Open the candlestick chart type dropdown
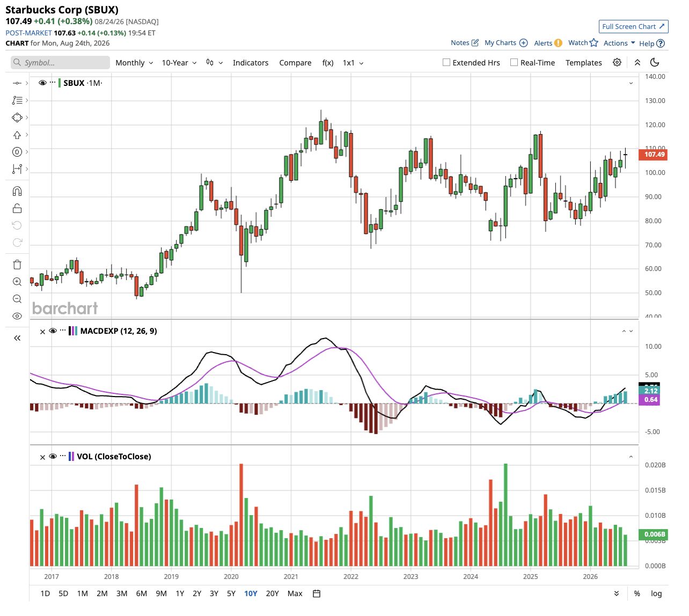 click(214, 63)
